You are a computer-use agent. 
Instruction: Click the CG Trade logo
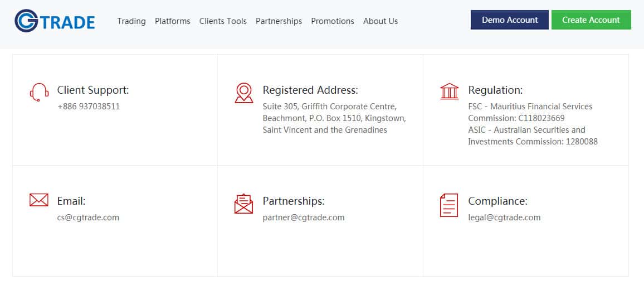click(x=55, y=21)
